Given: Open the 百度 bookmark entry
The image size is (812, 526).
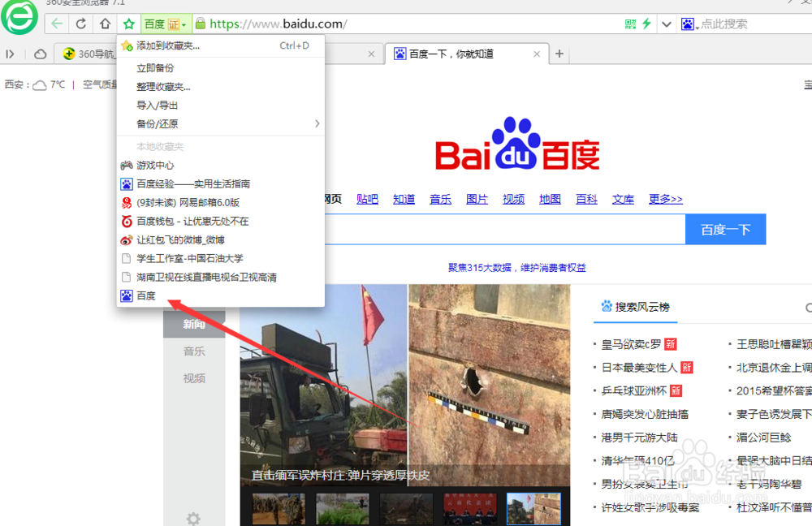Looking at the screenshot, I should pyautogui.click(x=221, y=295).
